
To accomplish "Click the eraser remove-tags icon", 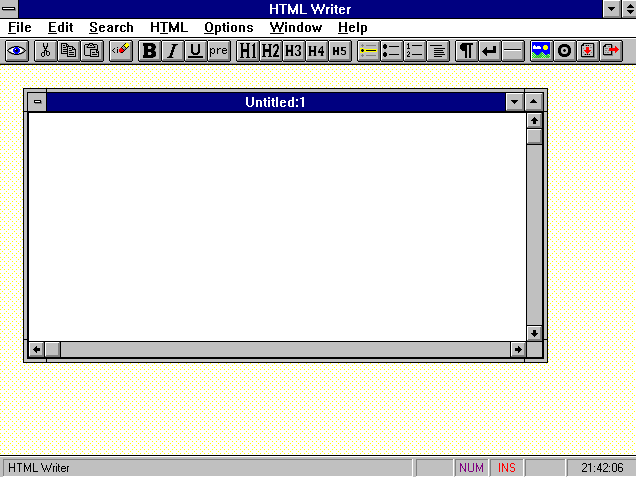I will coord(121,51).
